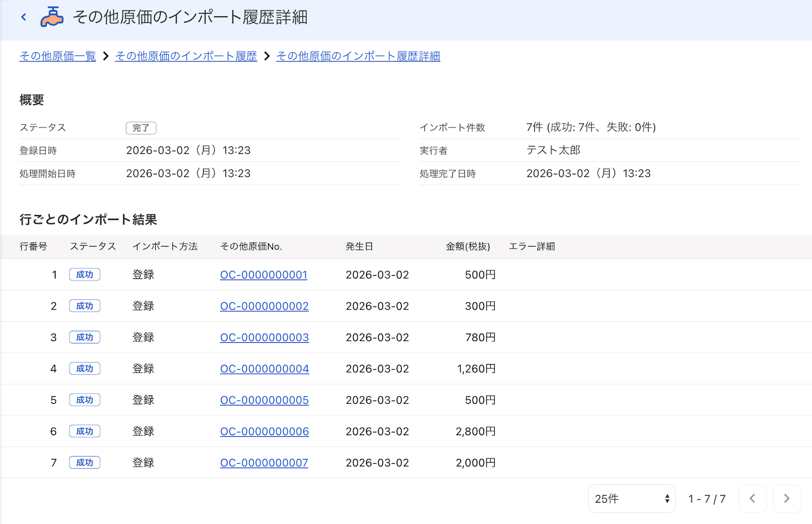Viewport: 812px width, 524px height.
Task: Click the back arrow in the header
Action: [23, 17]
